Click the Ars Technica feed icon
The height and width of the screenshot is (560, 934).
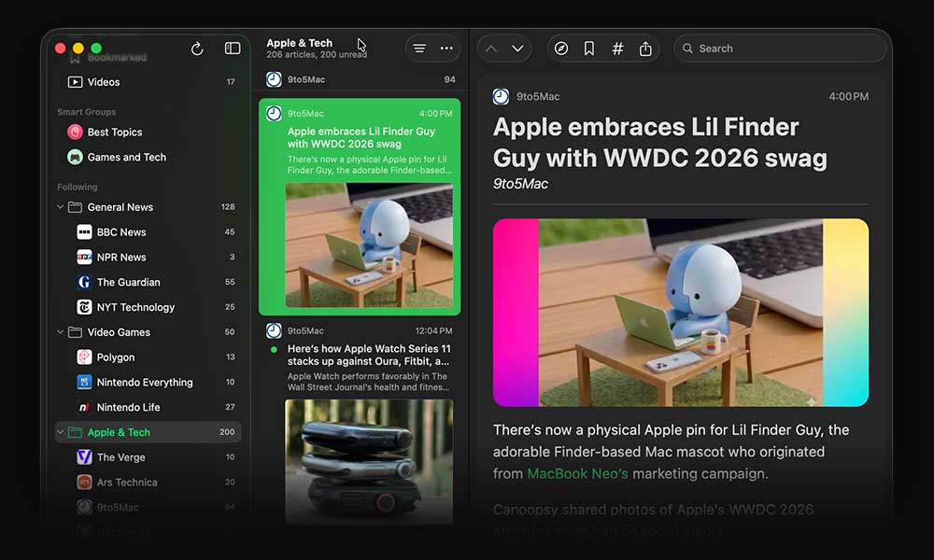click(85, 482)
